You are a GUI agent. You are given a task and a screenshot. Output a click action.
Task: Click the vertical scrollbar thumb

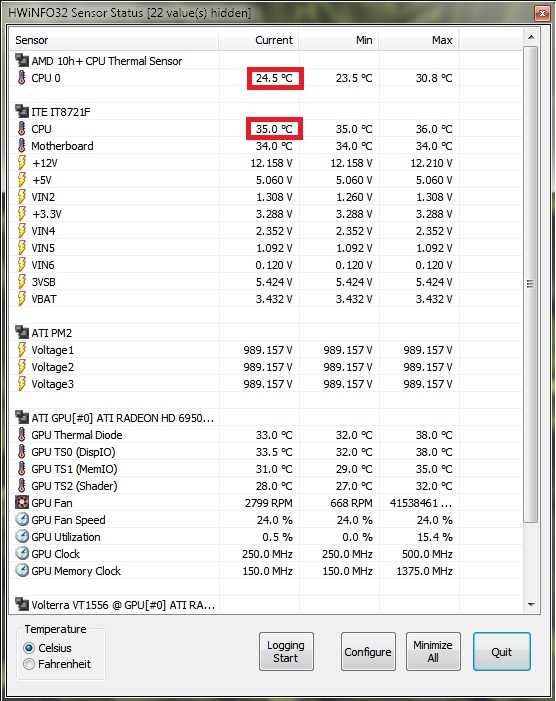pos(531,283)
